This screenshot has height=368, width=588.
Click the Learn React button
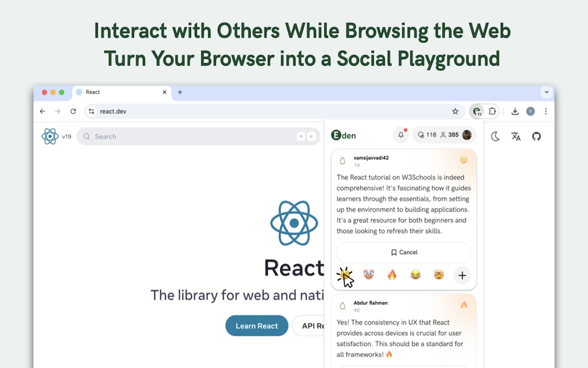(257, 326)
